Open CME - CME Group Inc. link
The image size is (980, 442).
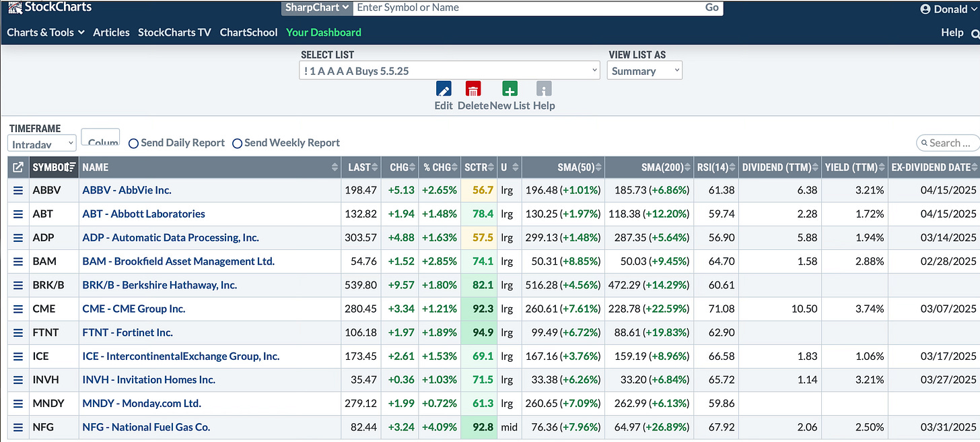(x=134, y=309)
